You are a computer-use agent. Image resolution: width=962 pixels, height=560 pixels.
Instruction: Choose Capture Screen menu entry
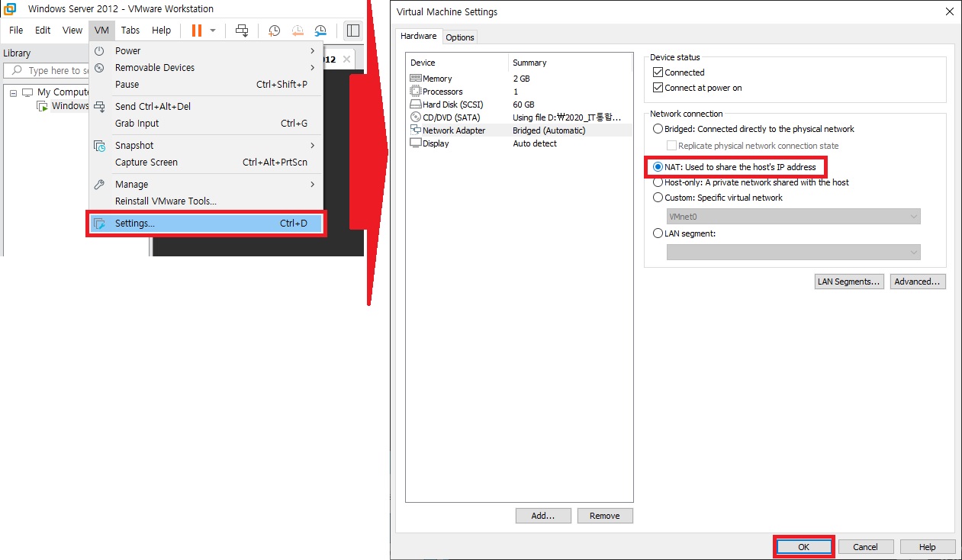pos(206,163)
